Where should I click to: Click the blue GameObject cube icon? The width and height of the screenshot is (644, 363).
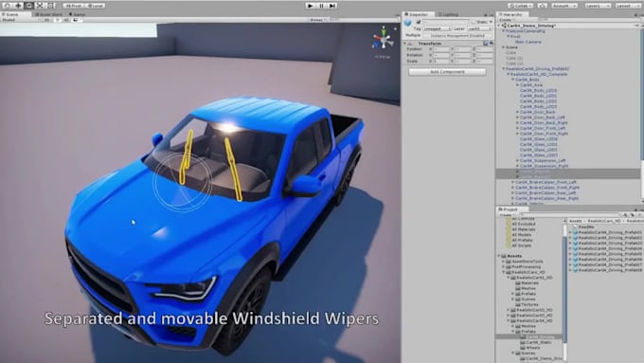(408, 23)
